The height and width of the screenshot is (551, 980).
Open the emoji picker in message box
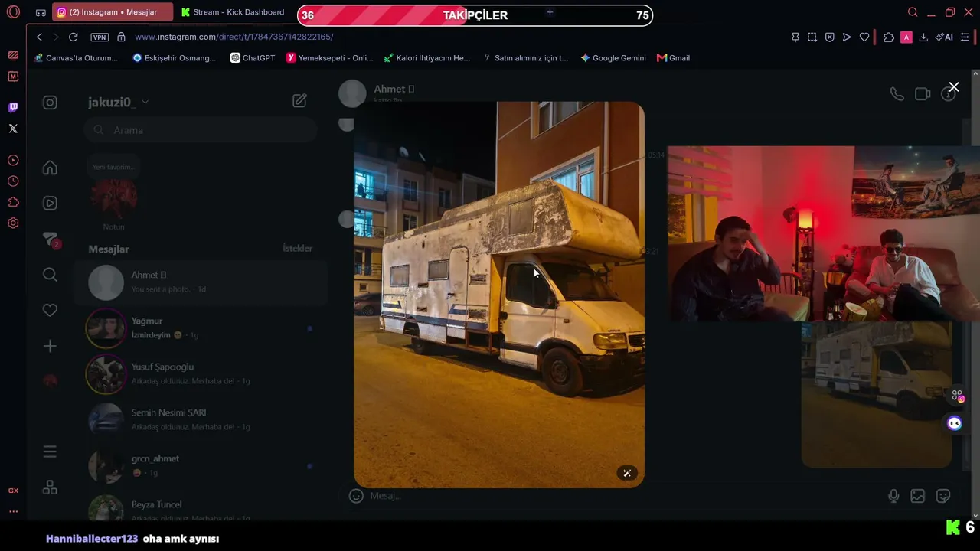pos(356,496)
